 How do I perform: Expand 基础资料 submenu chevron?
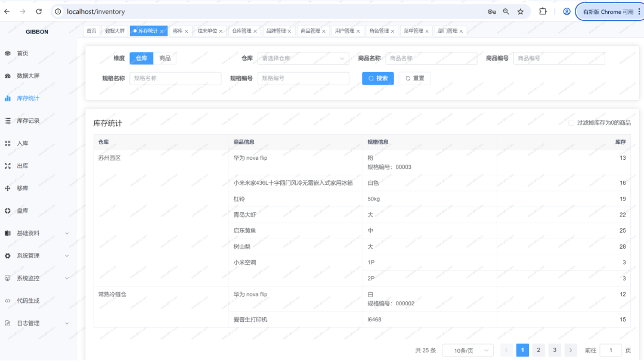click(x=67, y=233)
